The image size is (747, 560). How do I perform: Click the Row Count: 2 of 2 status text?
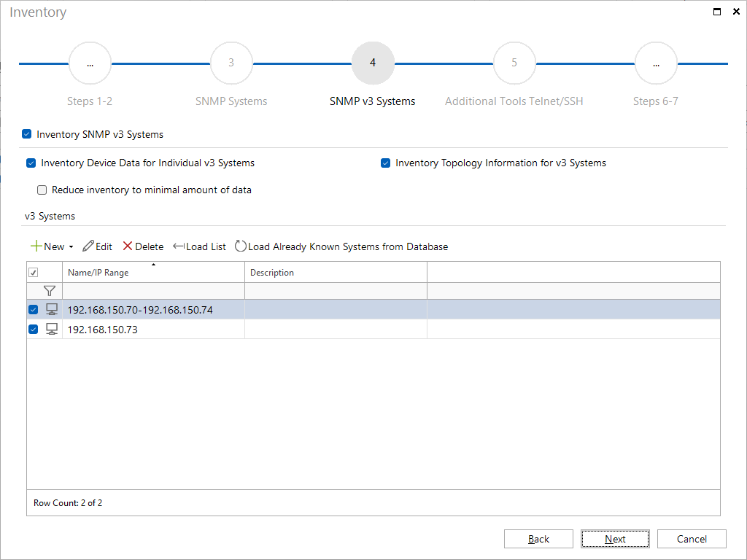(x=68, y=503)
